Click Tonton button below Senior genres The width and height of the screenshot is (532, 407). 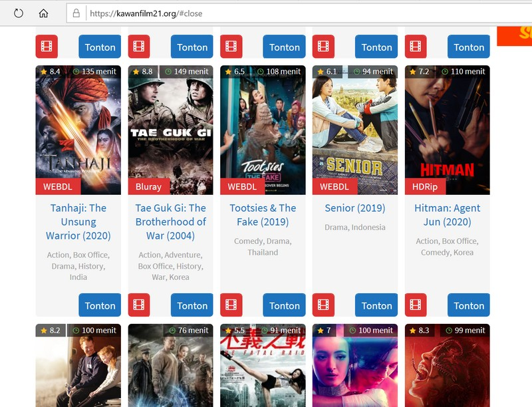coord(376,305)
